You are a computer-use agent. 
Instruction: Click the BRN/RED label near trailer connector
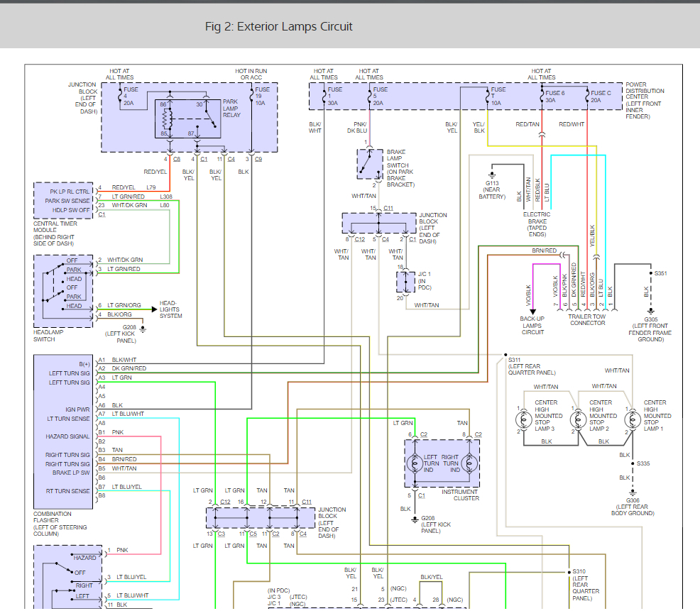click(x=545, y=251)
